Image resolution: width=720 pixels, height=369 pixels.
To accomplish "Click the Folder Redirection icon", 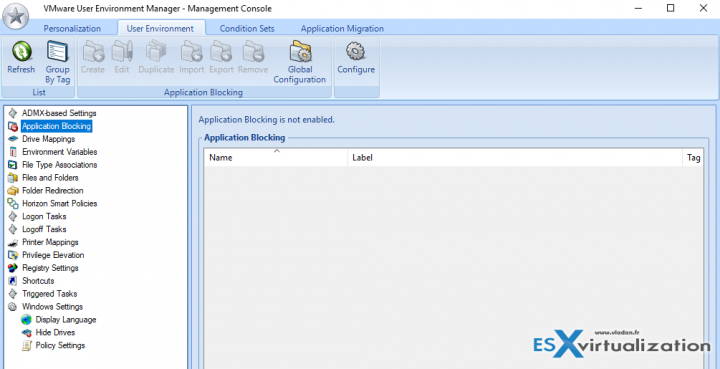I will [13, 190].
